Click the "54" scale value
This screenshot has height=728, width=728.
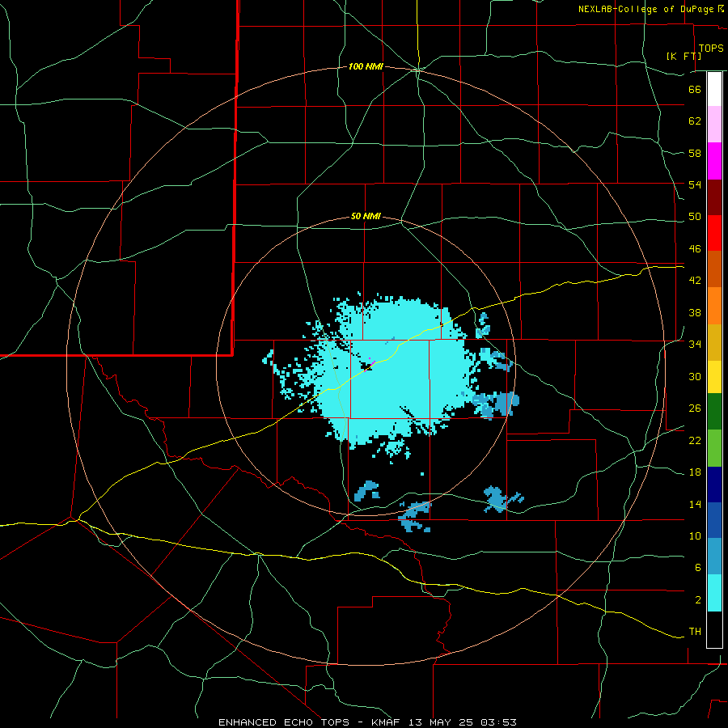[695, 185]
